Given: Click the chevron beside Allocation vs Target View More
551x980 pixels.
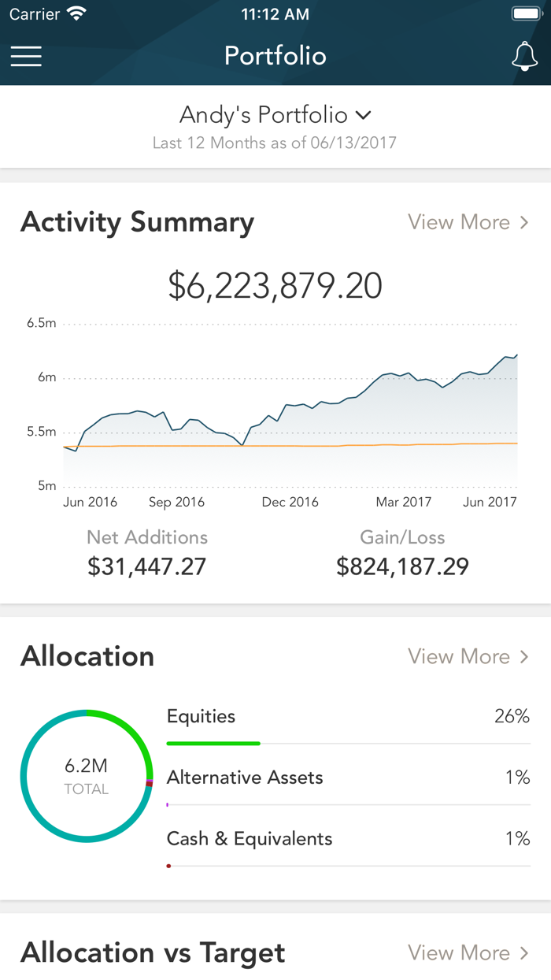Looking at the screenshot, I should click(x=524, y=952).
